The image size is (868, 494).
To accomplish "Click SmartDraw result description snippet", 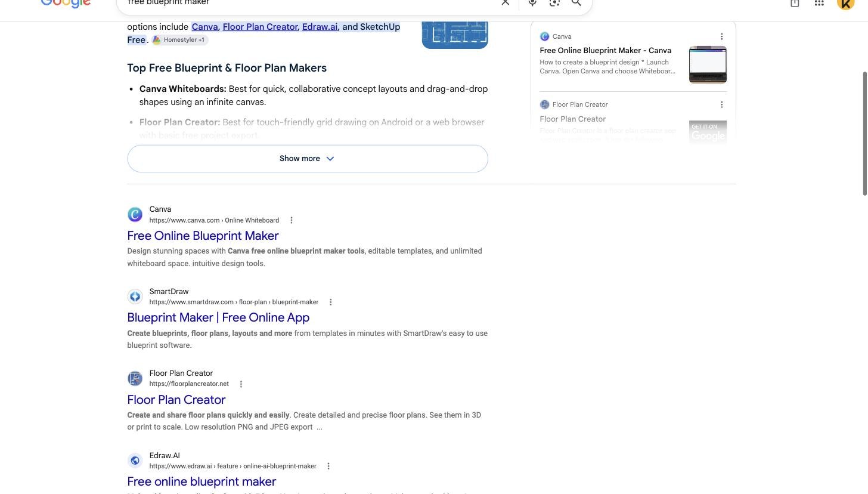I will pyautogui.click(x=307, y=339).
